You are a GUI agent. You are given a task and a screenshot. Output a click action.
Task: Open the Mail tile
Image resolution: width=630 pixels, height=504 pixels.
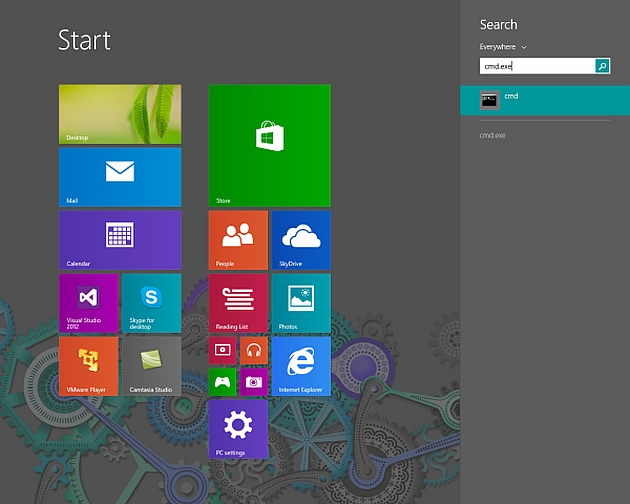pyautogui.click(x=120, y=177)
